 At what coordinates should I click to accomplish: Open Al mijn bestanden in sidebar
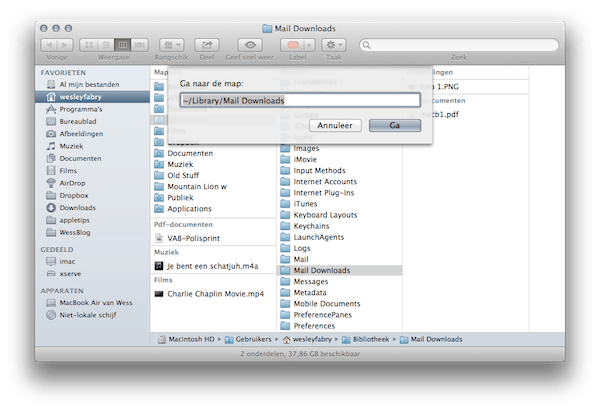click(92, 84)
